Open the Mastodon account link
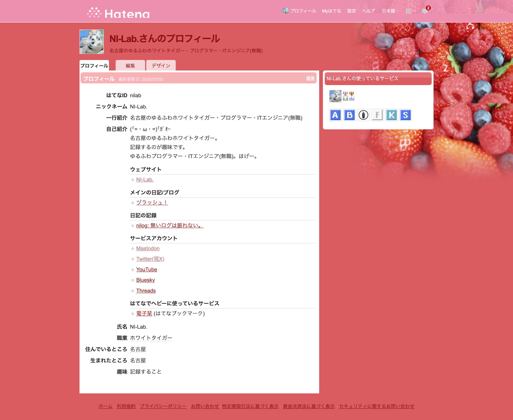This screenshot has height=420, width=513. [x=148, y=248]
